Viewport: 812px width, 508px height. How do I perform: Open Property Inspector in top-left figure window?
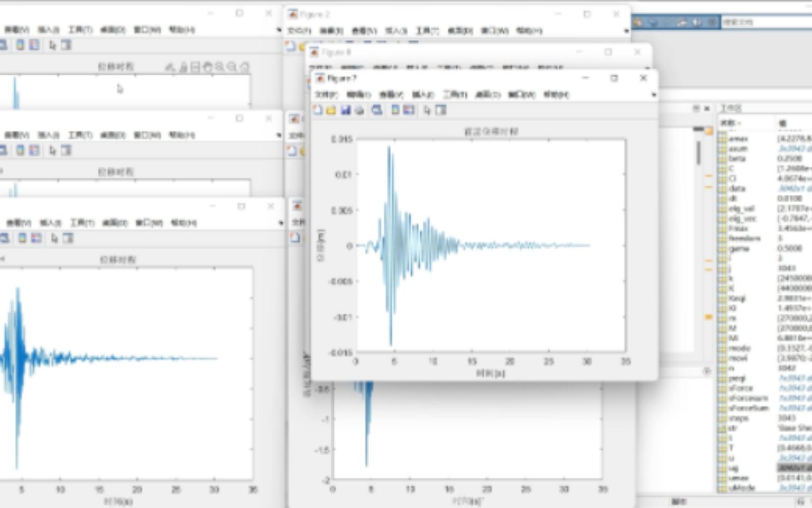coord(66,45)
